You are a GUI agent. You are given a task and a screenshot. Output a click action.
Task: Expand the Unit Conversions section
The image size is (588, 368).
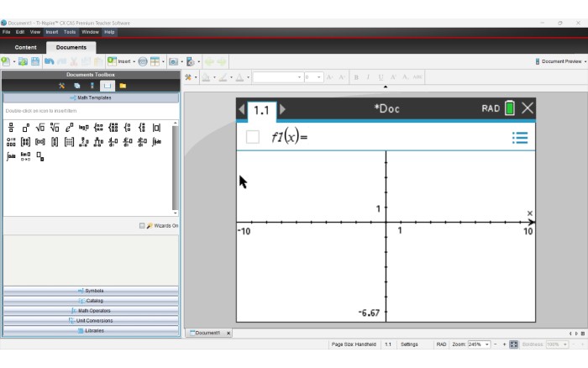click(91, 320)
